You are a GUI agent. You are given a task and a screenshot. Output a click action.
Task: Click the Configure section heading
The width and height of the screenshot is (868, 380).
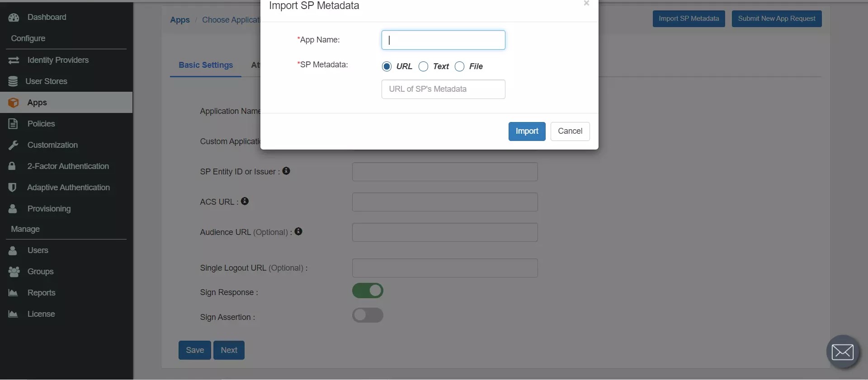click(x=28, y=38)
